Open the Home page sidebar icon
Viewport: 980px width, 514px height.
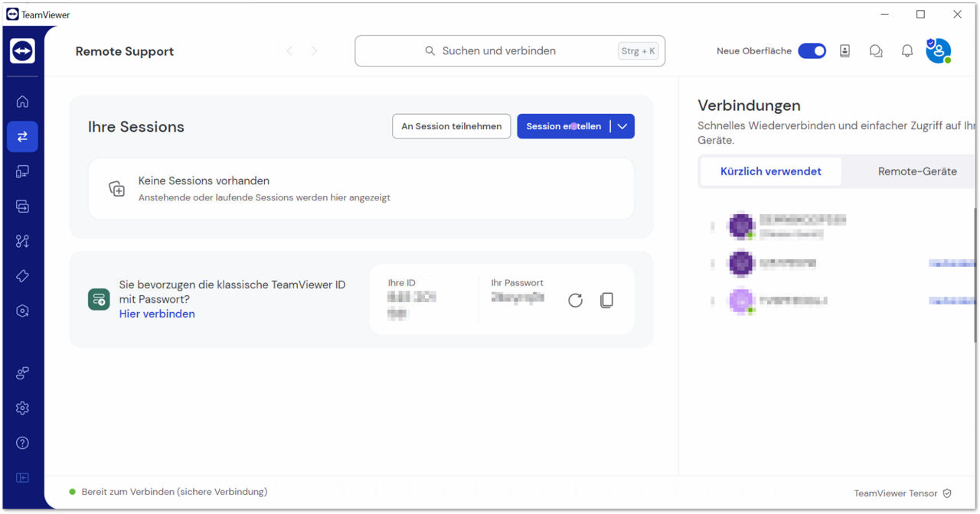tap(22, 102)
